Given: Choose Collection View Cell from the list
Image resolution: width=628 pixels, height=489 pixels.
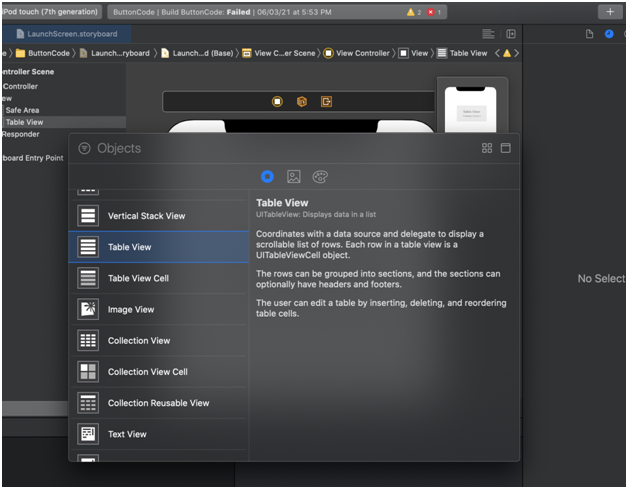Looking at the screenshot, I should (159, 372).
